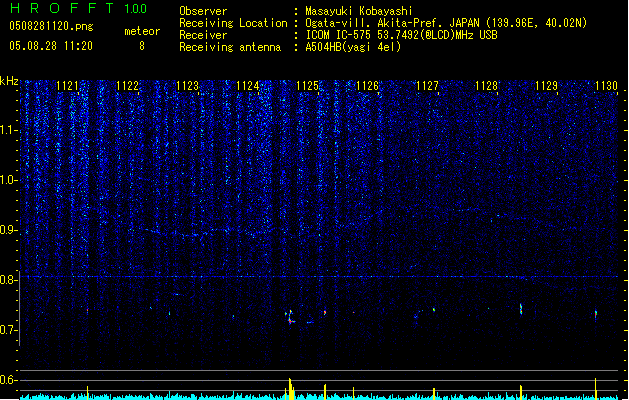Select the filename 0508281120.png

click(x=51, y=26)
